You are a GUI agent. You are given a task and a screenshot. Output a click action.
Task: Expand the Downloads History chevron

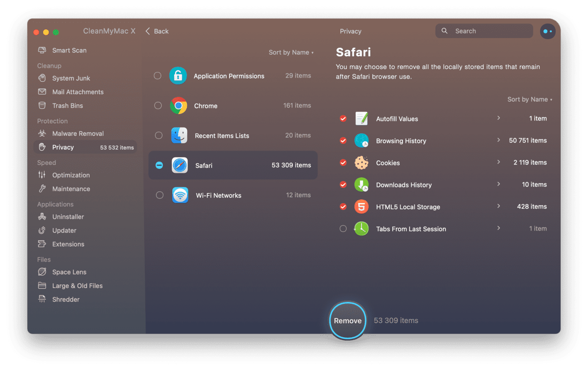pos(498,184)
